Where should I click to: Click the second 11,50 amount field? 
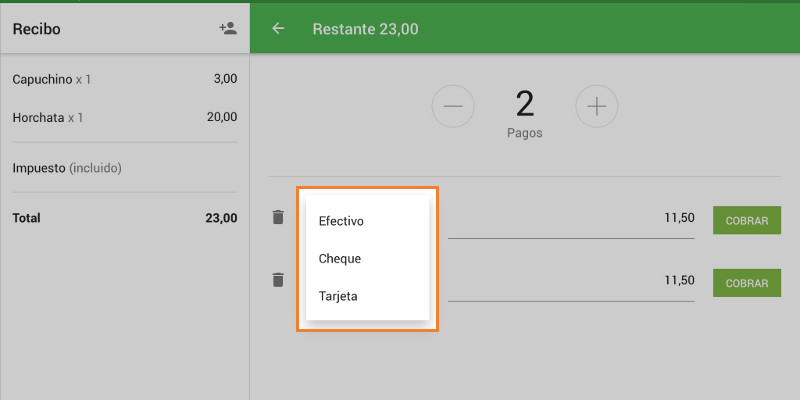coord(572,281)
